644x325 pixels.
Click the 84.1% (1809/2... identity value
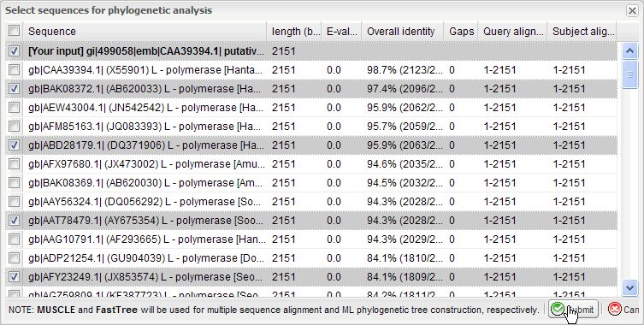[x=405, y=277]
